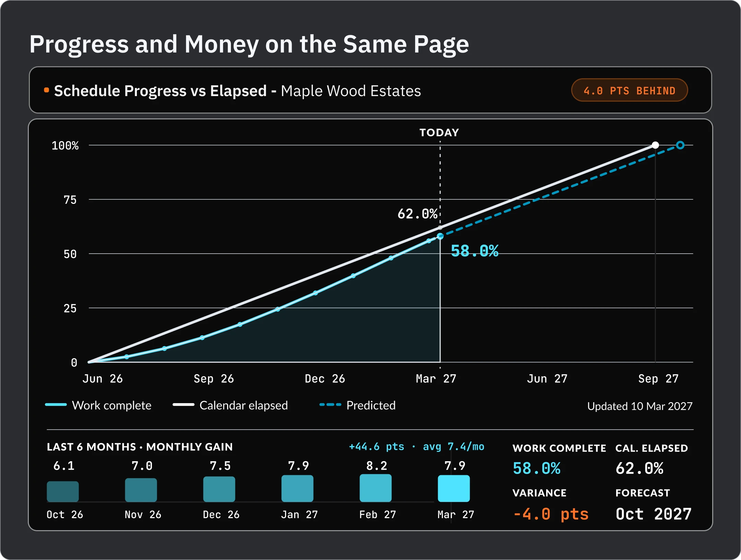This screenshot has width=741, height=560.
Task: Click the orange status dot beside Schedule Progress
Action: tap(46, 90)
